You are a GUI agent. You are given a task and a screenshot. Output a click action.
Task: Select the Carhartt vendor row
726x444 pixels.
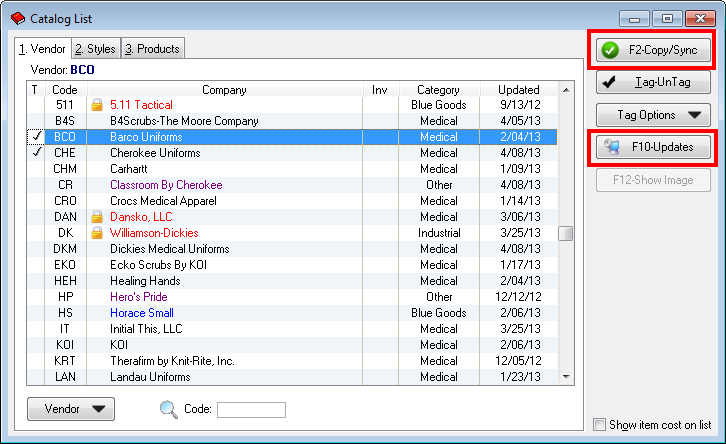pyautogui.click(x=292, y=169)
